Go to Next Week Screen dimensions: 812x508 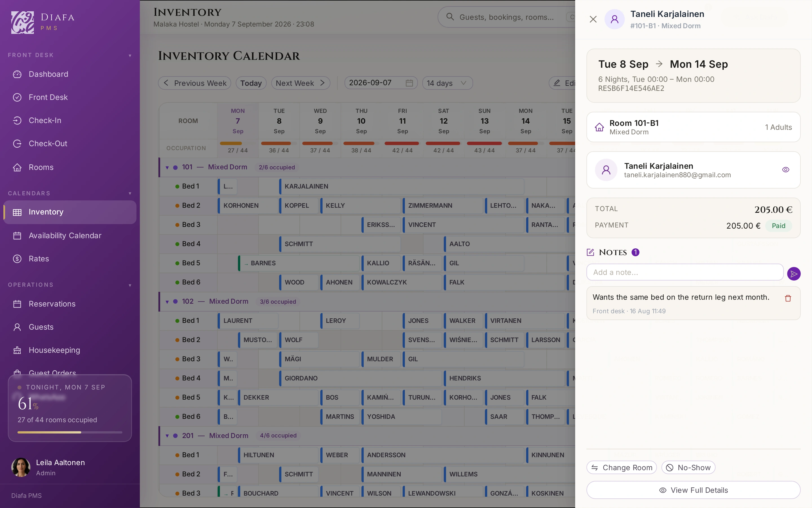(301, 83)
